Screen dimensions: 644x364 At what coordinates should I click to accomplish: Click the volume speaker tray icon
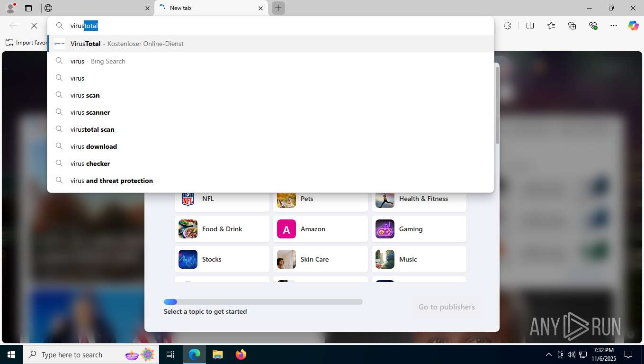572,355
